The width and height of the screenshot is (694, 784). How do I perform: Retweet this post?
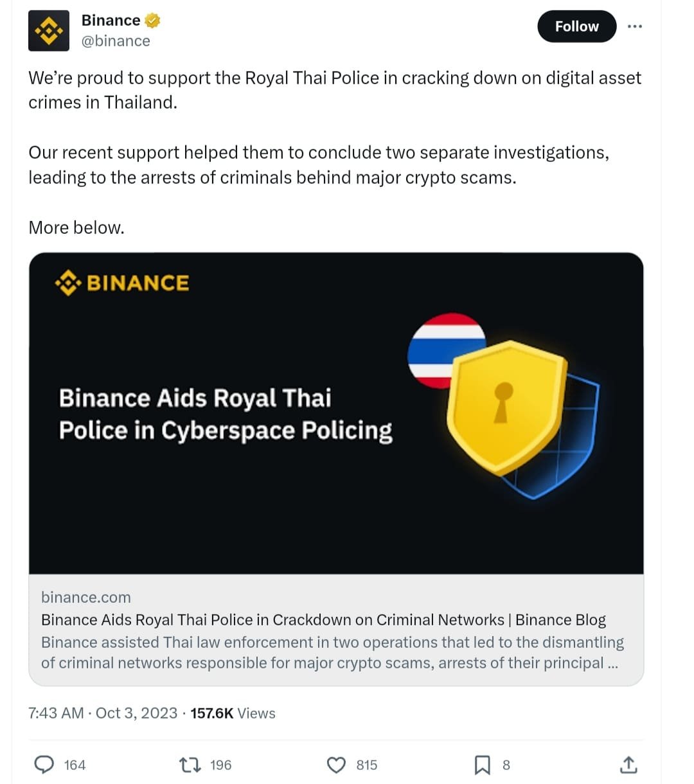click(189, 765)
